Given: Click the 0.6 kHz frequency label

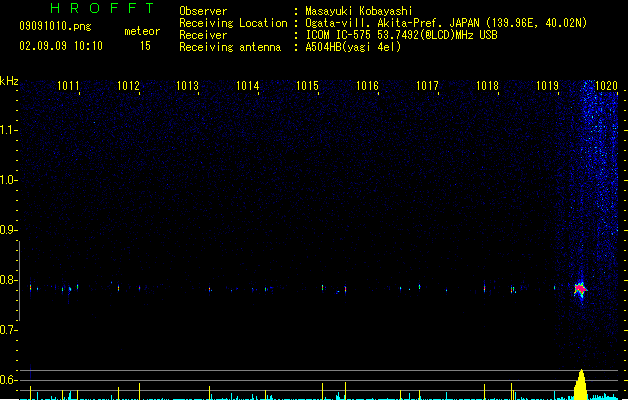Looking at the screenshot, I should tap(8, 380).
